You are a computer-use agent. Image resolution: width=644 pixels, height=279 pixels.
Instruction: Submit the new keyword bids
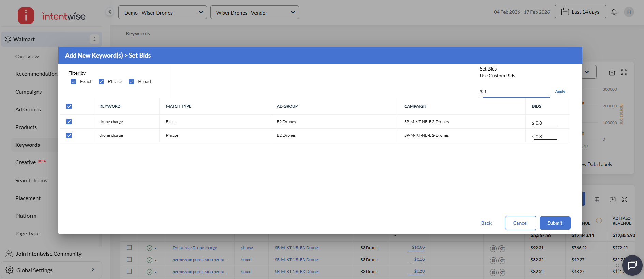coord(555,223)
